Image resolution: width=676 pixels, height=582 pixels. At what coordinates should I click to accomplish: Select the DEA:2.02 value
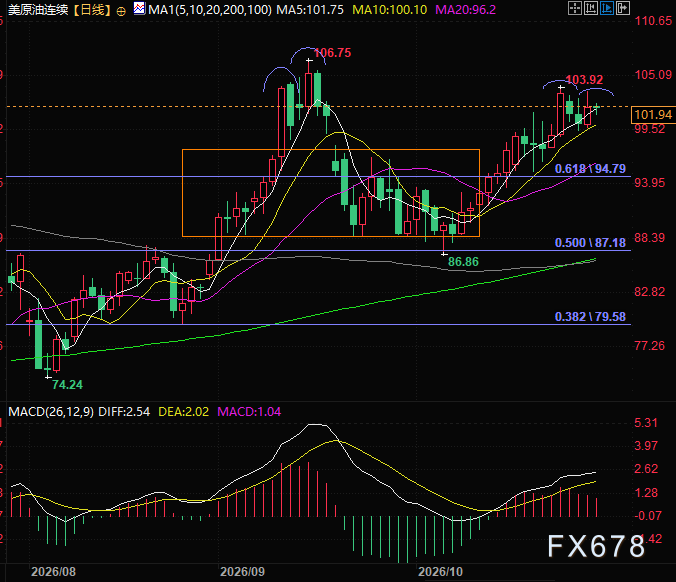click(x=184, y=412)
